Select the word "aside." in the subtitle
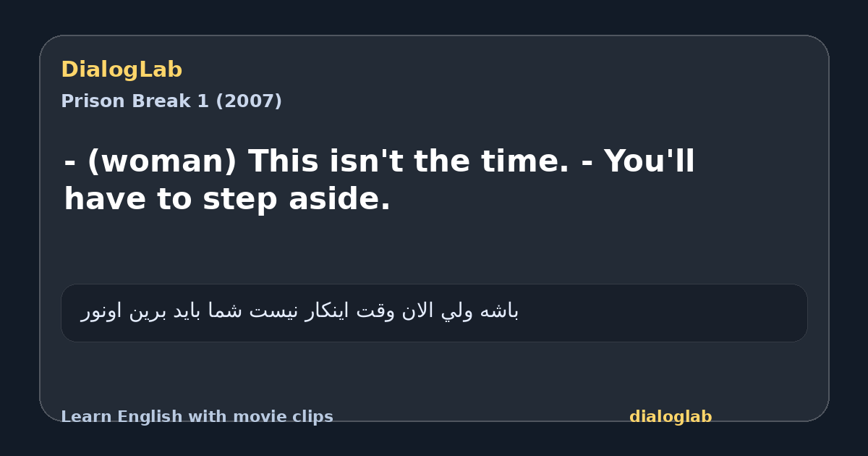Image resolution: width=868 pixels, height=456 pixels. (x=340, y=199)
